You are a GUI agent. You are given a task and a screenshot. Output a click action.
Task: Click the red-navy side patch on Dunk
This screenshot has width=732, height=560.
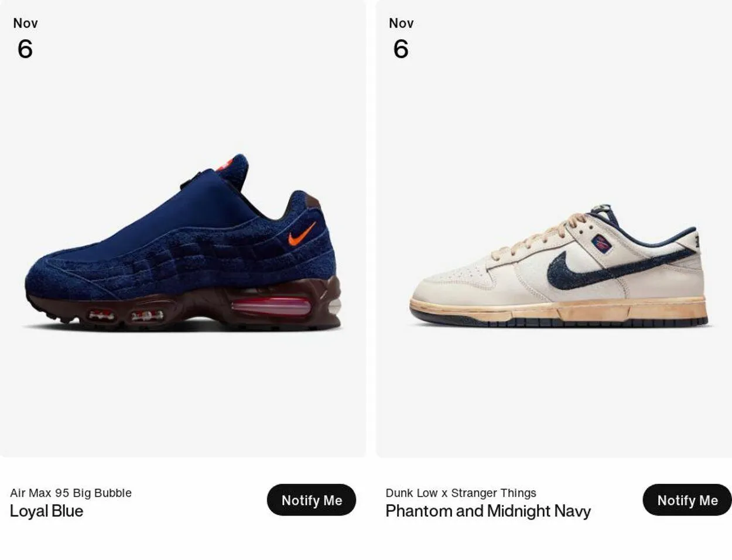[601, 243]
